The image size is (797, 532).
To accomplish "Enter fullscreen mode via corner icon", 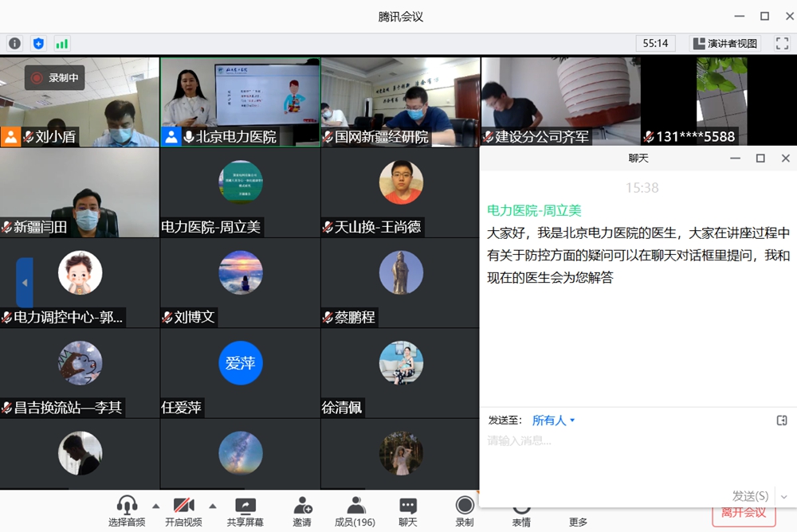I will (x=782, y=43).
